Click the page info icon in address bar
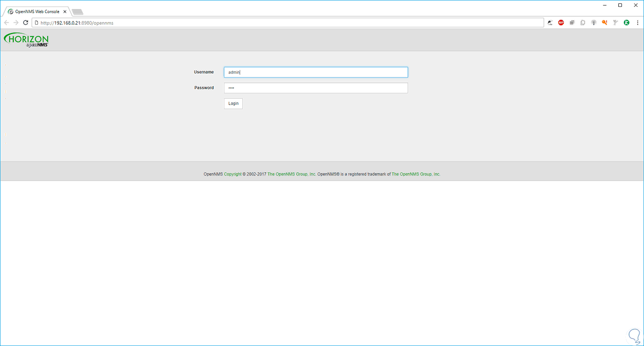The height and width of the screenshot is (346, 644). [x=37, y=23]
